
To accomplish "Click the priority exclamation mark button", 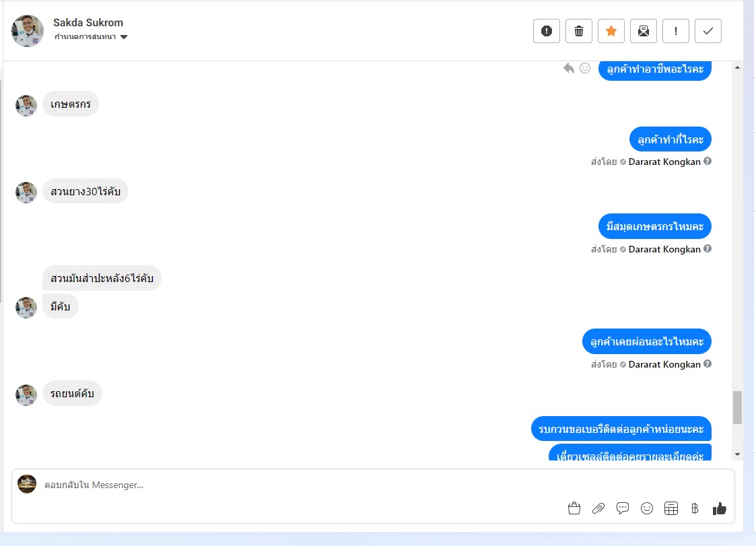I will (675, 31).
